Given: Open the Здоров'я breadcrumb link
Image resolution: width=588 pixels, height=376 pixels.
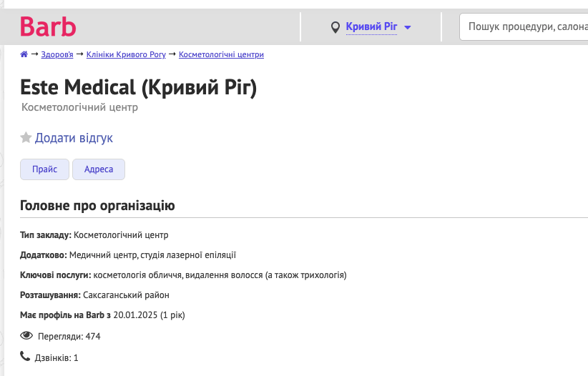Looking at the screenshot, I should click(57, 54).
